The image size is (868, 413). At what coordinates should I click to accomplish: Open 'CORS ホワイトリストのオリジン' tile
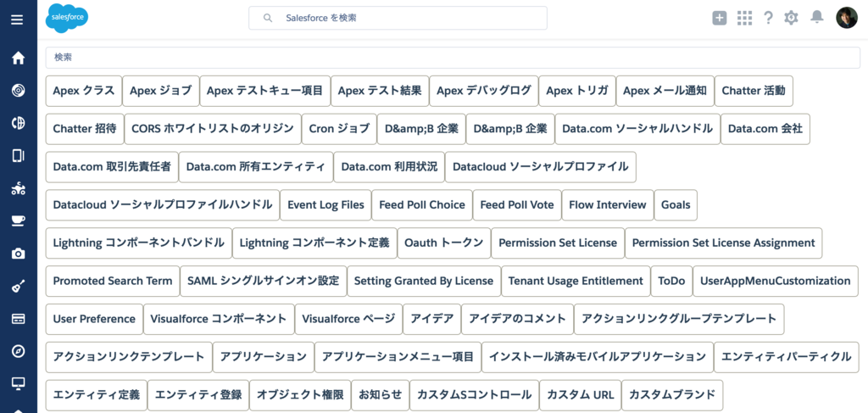click(x=213, y=129)
